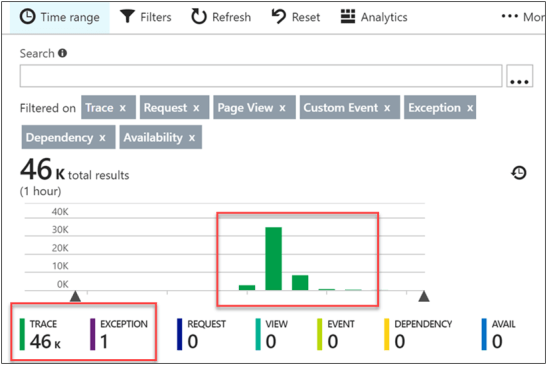The height and width of the screenshot is (365, 547).
Task: Click the '46K total results' text
Action: (x=74, y=171)
